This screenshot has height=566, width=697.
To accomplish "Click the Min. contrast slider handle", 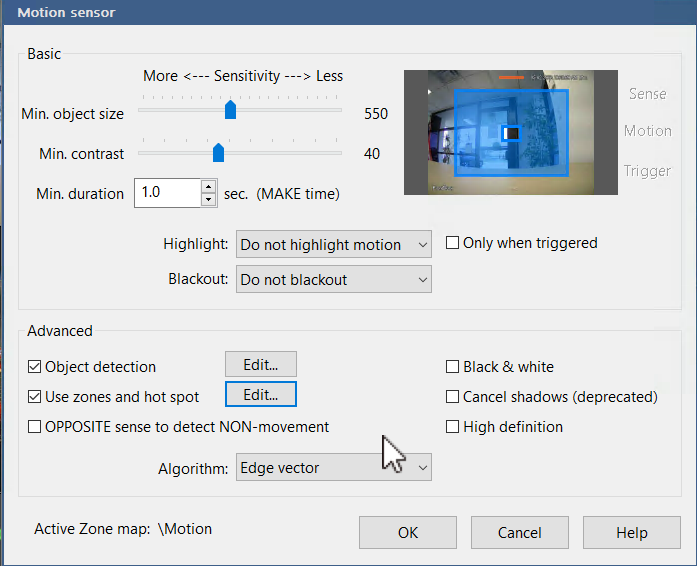I will point(218,153).
